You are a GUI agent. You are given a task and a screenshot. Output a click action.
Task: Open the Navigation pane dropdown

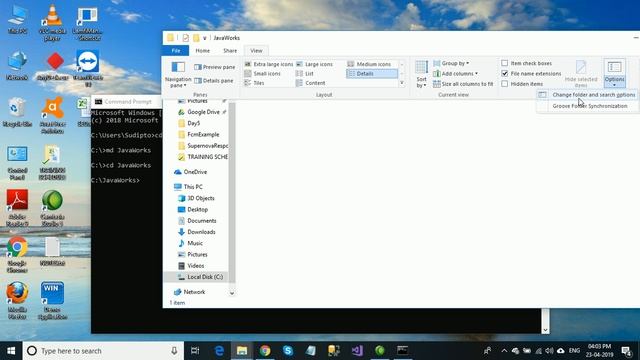pyautogui.click(x=178, y=74)
